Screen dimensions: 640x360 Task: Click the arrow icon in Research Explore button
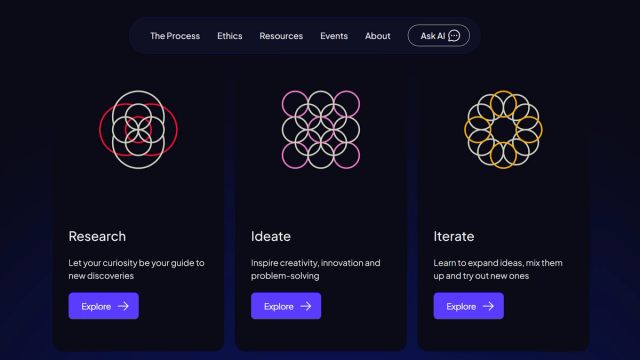(123, 306)
